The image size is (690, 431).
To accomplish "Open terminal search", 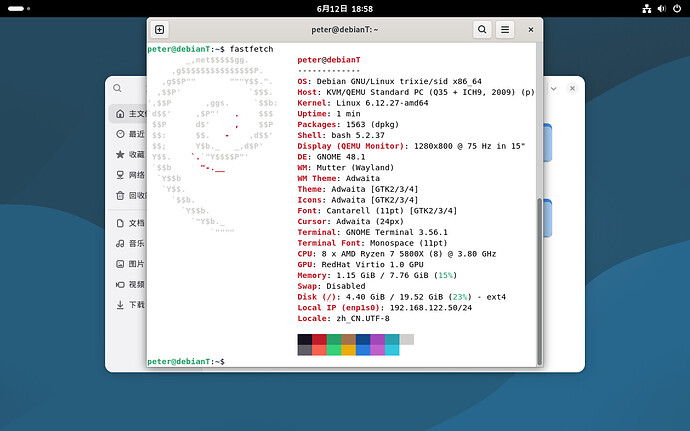I will [482, 29].
